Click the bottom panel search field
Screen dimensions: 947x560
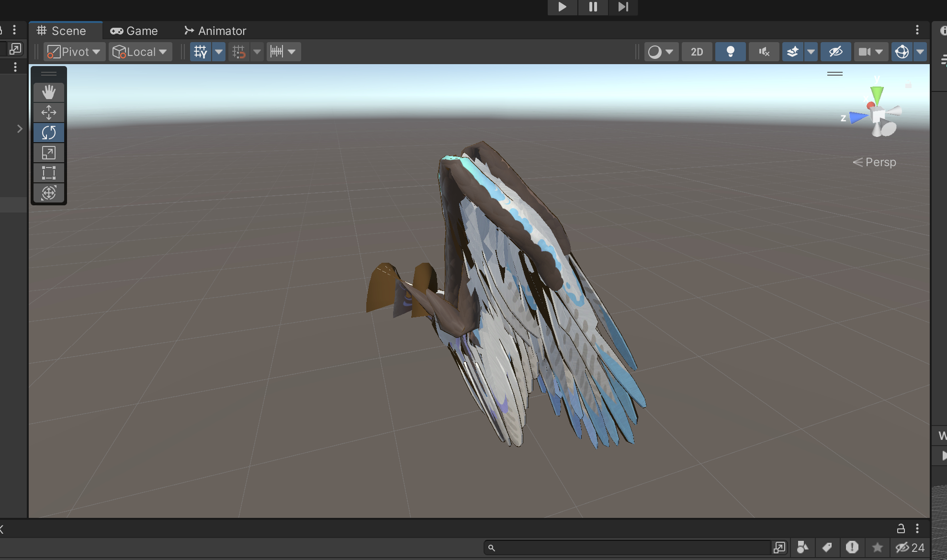(x=627, y=548)
